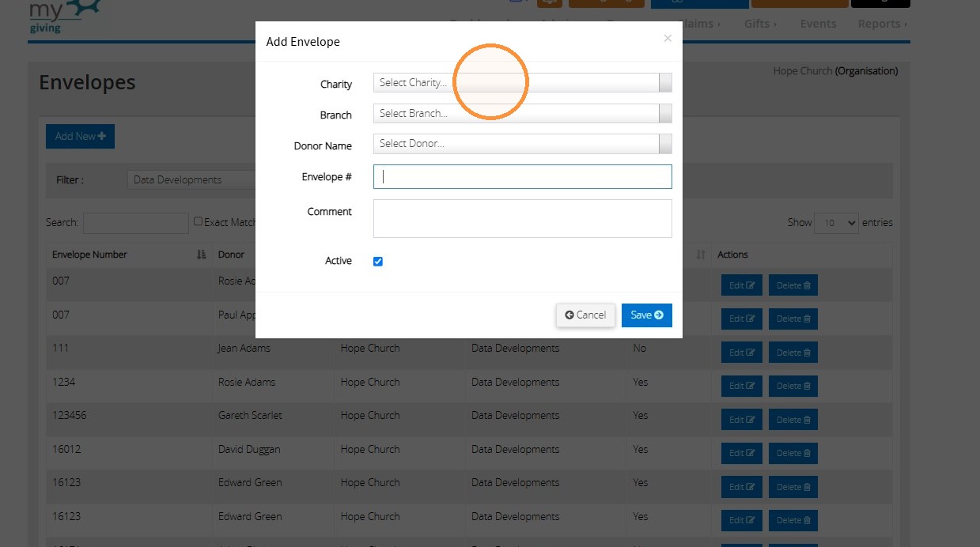
Task: Click the No value in the Jean Adams row
Action: (639, 348)
